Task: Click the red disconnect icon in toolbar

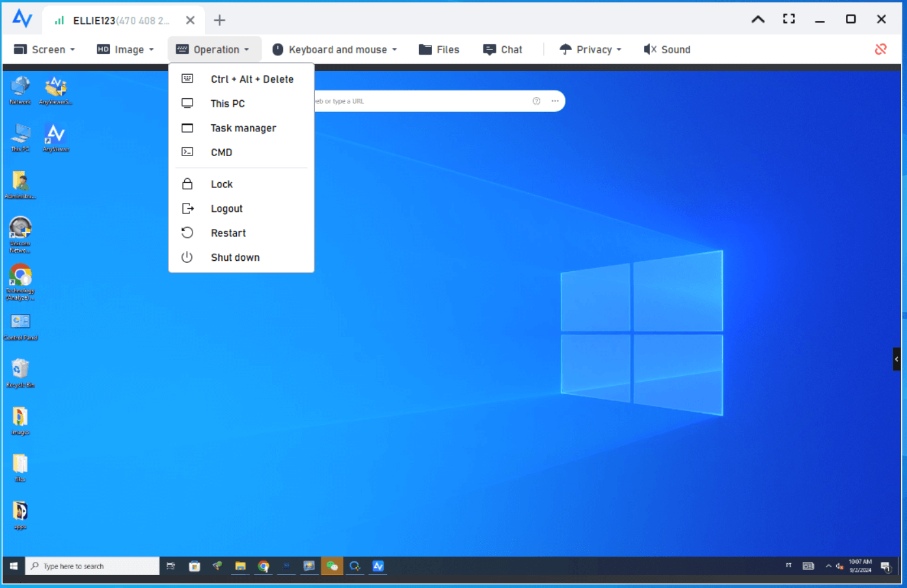Action: tap(880, 49)
